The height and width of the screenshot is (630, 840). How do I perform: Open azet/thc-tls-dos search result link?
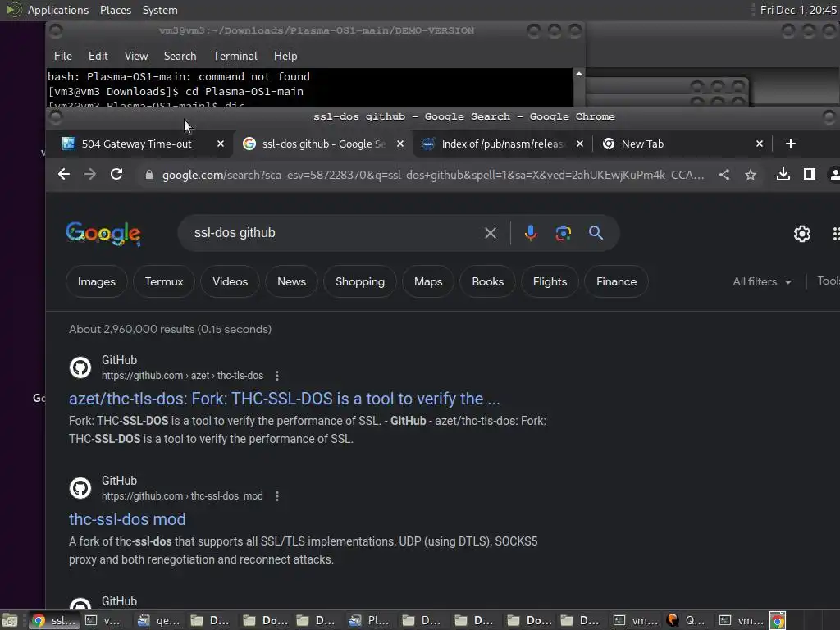click(285, 399)
